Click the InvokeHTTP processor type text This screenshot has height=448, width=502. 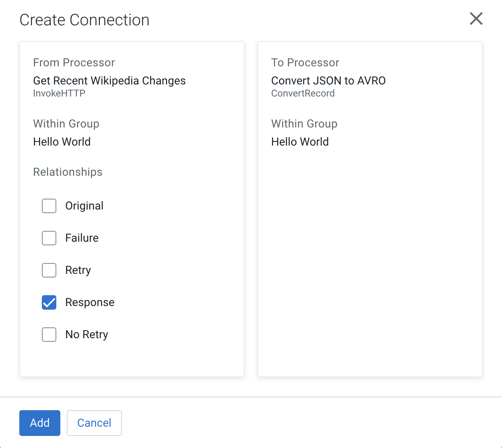click(x=59, y=93)
